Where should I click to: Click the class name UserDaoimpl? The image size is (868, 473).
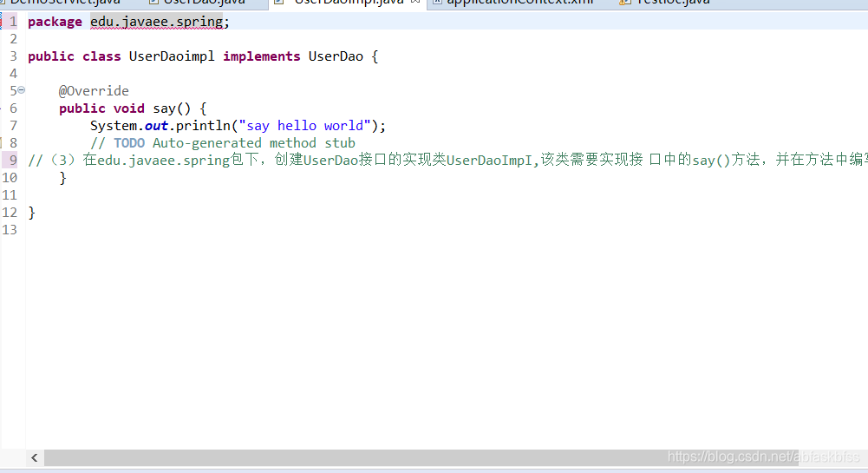[x=172, y=56]
